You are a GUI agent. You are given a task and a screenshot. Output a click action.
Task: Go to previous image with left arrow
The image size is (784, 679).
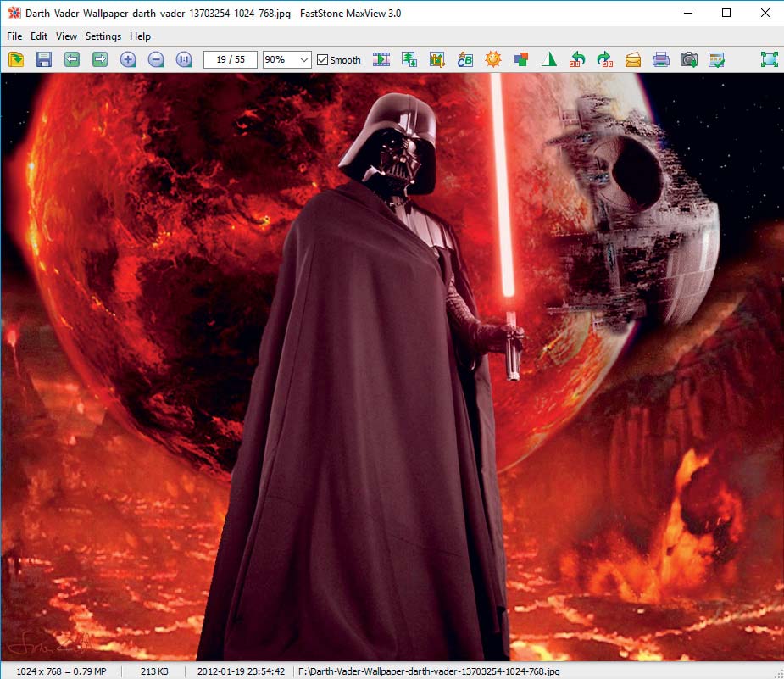pos(72,59)
